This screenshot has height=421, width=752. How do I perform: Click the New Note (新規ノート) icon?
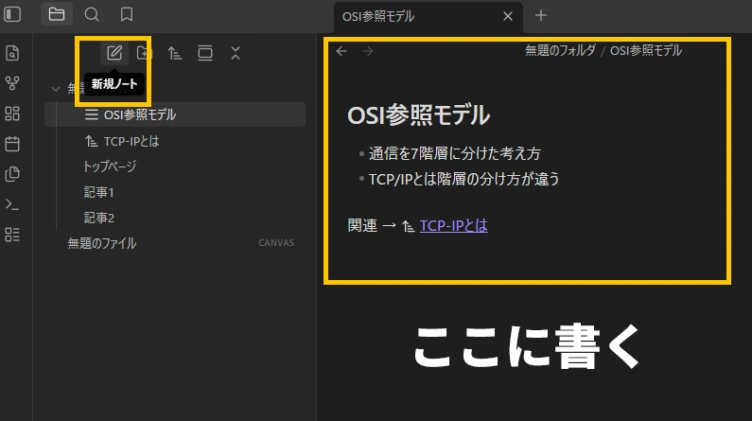[x=114, y=53]
